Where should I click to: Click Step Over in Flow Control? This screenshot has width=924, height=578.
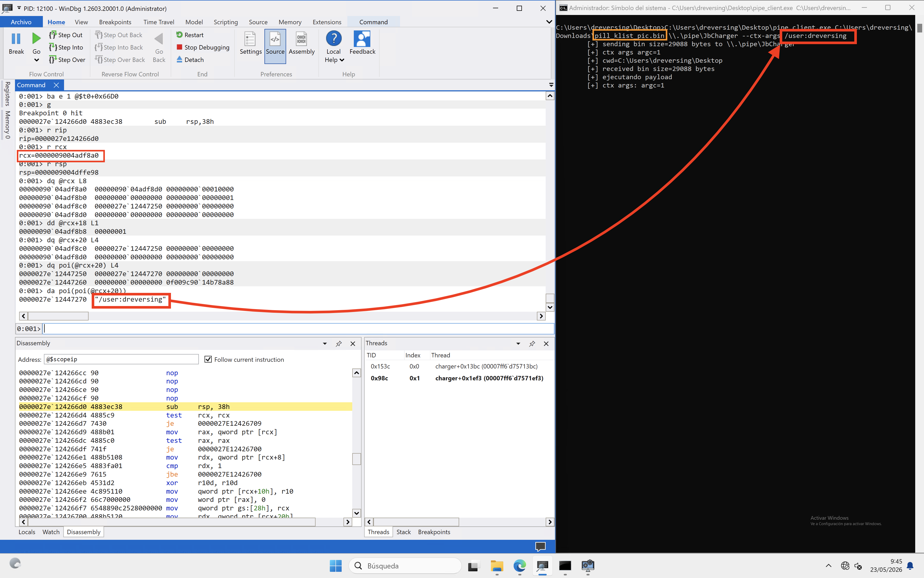pos(67,60)
